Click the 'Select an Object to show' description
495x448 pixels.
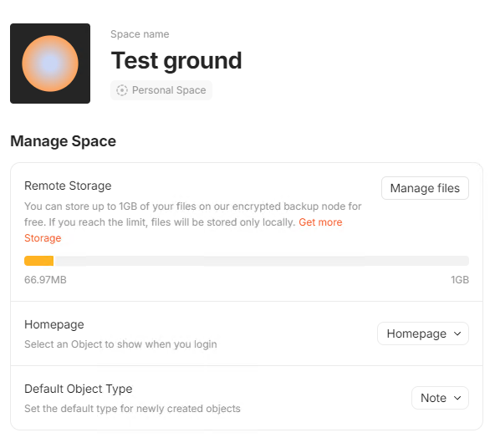point(120,344)
